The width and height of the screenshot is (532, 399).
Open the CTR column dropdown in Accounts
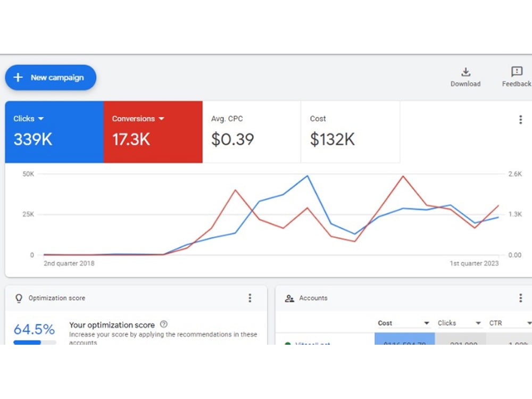click(529, 323)
